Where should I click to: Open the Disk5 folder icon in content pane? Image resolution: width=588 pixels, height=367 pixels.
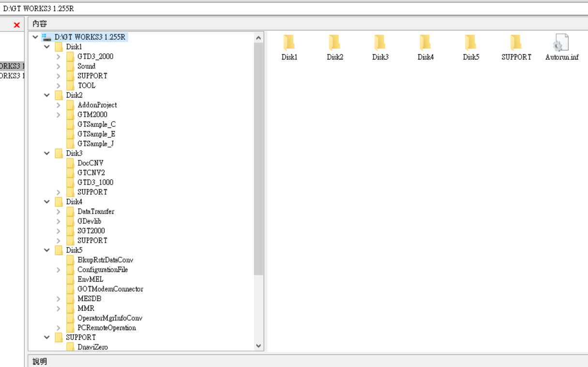tap(471, 43)
